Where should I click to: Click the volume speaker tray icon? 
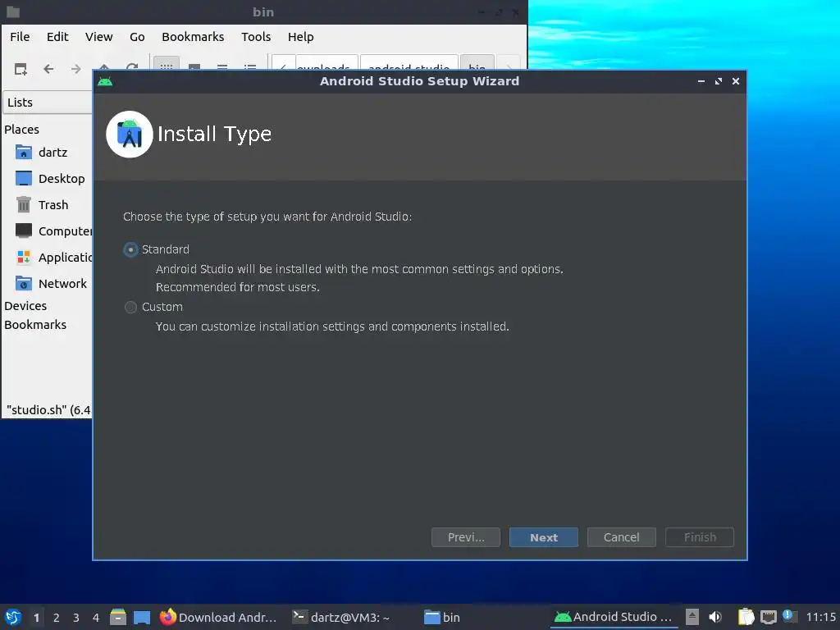[715, 617]
